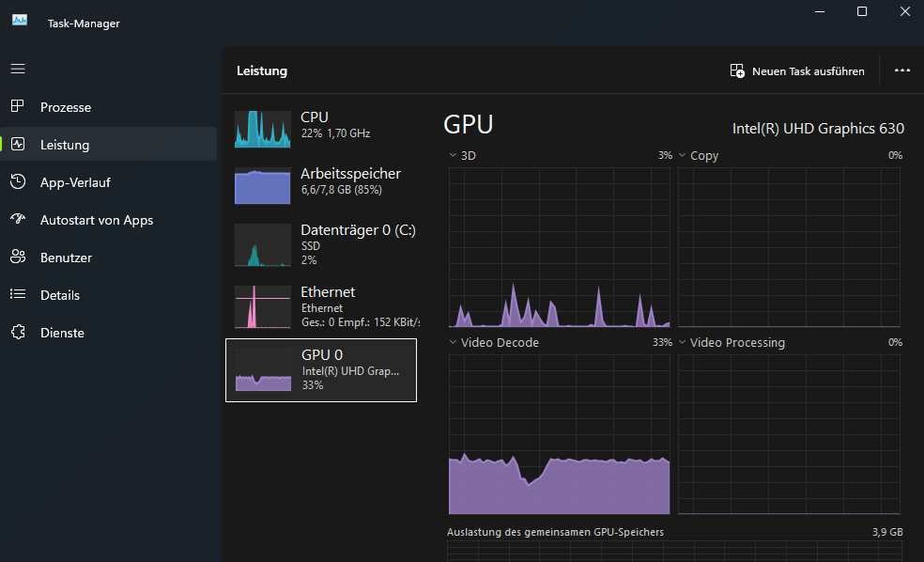Open App-Verlauf page
The height and width of the screenshot is (562, 924).
(x=108, y=182)
